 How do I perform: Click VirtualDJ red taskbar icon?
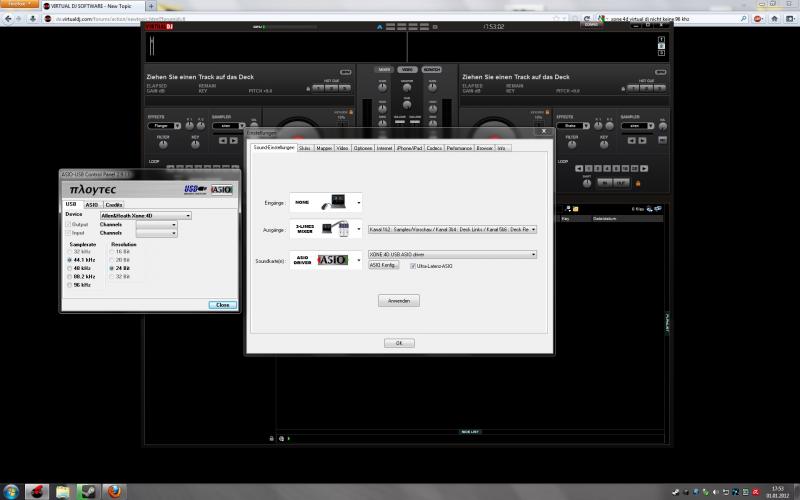(x=37, y=492)
